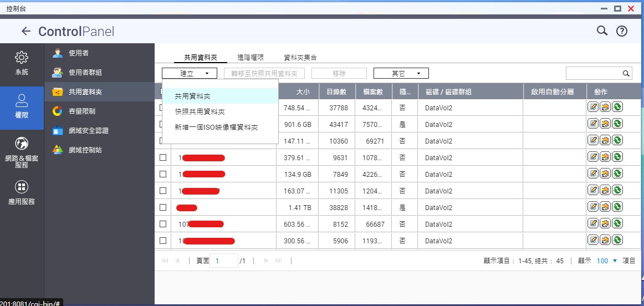Screen dimensions: 644x306
Task: Expand the 其它 dropdown button
Action: tap(401, 73)
